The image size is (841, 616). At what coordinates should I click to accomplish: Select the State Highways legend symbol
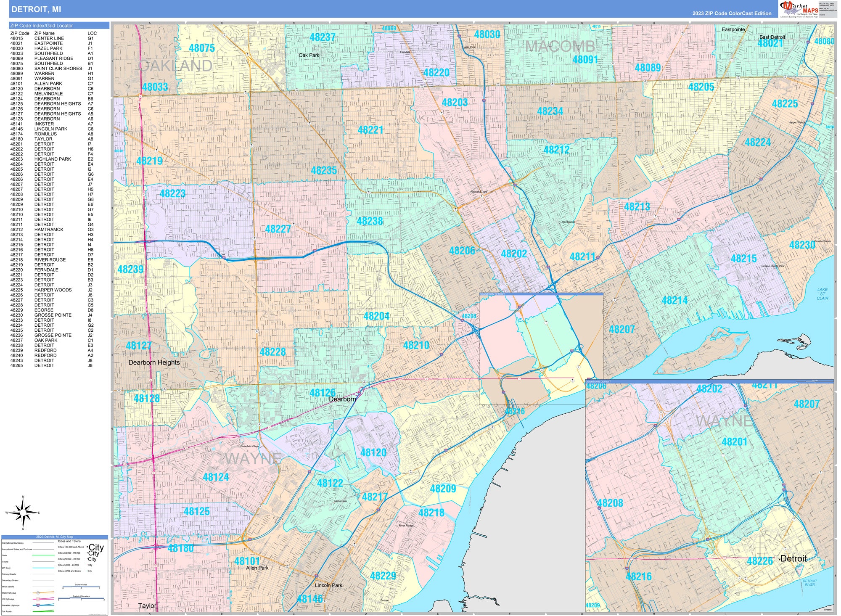click(38, 592)
